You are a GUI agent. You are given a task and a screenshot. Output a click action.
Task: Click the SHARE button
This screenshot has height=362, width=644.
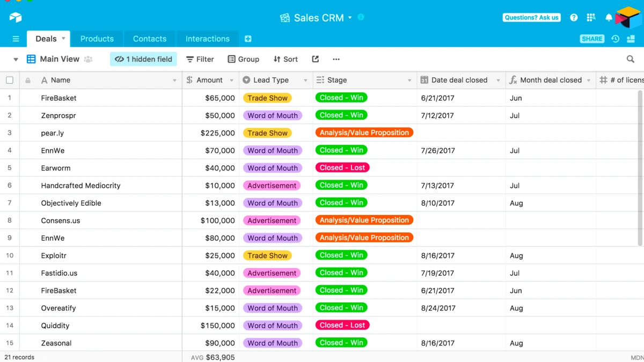click(x=592, y=39)
